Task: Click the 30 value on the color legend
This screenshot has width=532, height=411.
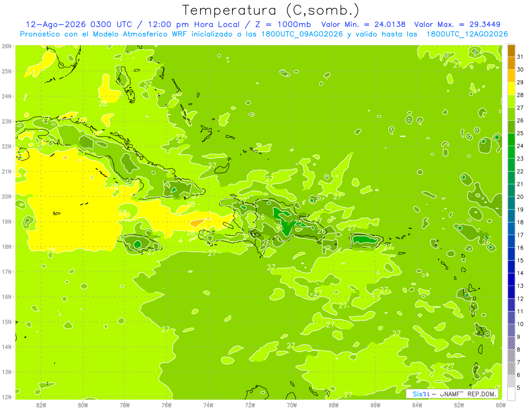Action: [x=520, y=70]
